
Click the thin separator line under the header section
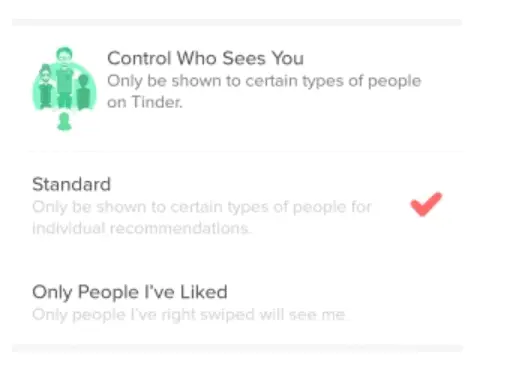pyautogui.click(x=245, y=151)
